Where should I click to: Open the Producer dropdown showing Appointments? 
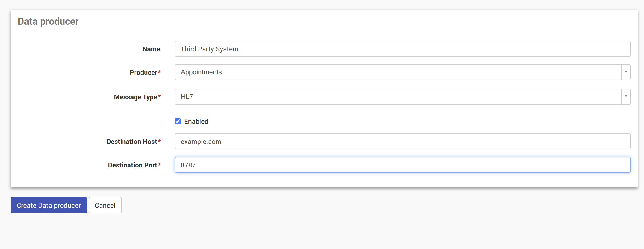398,72
